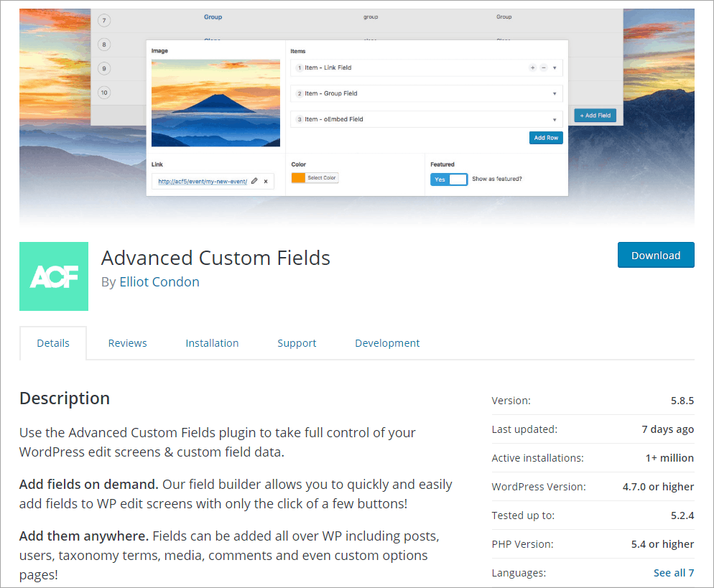Viewport: 714px width, 588px height.
Task: Open the Installation tab
Action: click(x=212, y=342)
